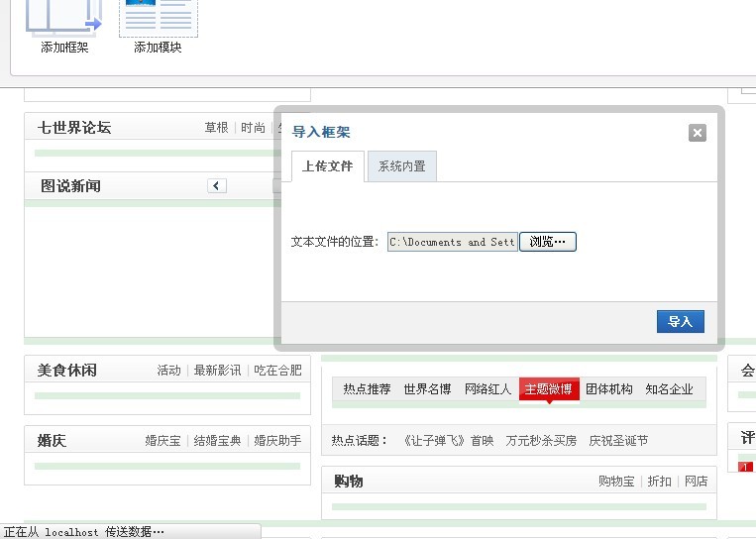This screenshot has width=756, height=539.
Task: Select the 上传文件 tab
Action: 327,166
